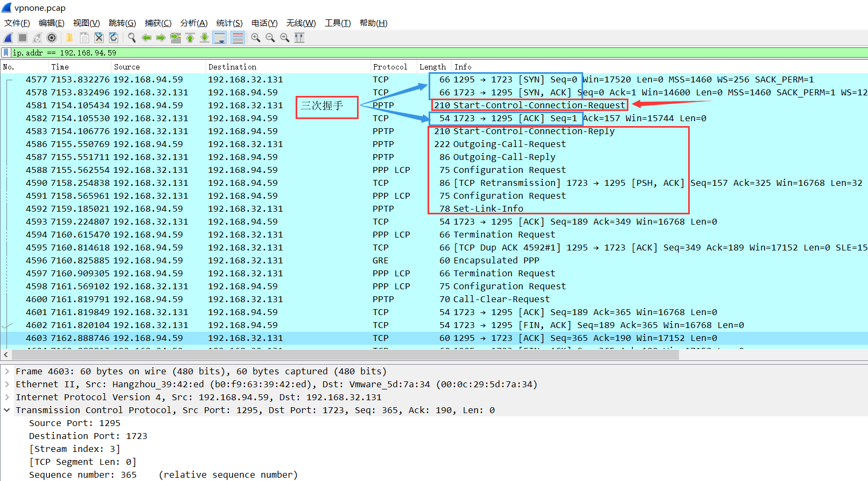Open Find Packet magnifier tool

132,38
